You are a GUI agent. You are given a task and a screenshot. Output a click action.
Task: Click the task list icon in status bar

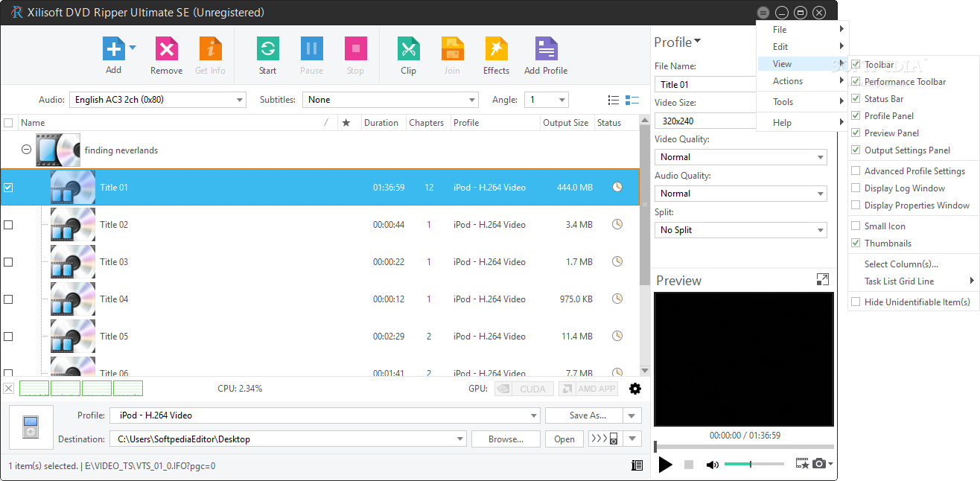pos(637,465)
